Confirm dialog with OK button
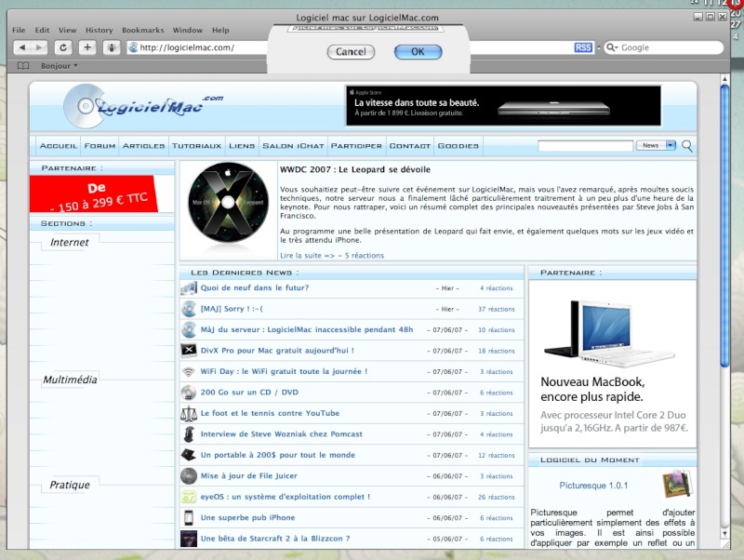 (x=418, y=52)
